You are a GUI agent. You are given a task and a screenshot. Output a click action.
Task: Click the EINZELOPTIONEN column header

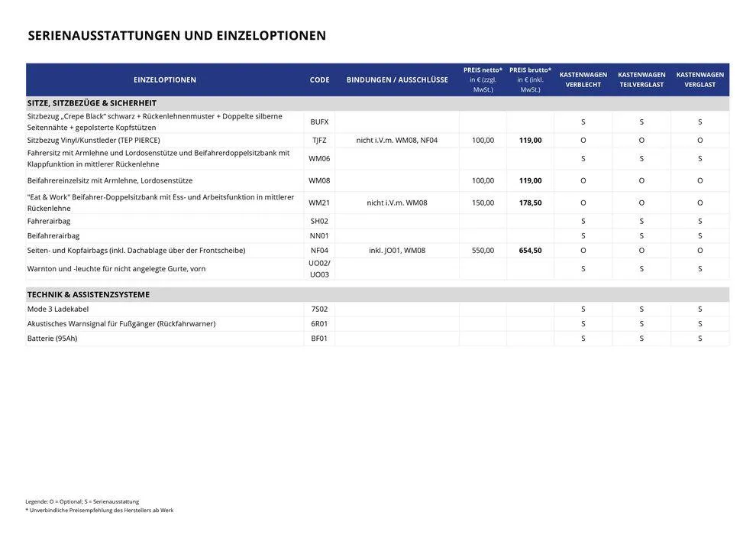[165, 79]
